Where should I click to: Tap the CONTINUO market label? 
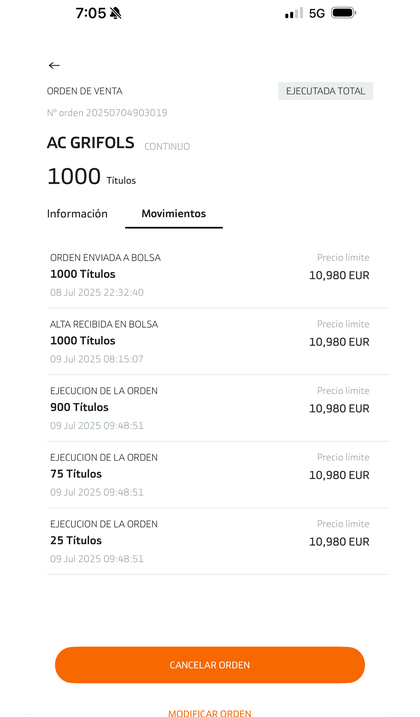[167, 146]
